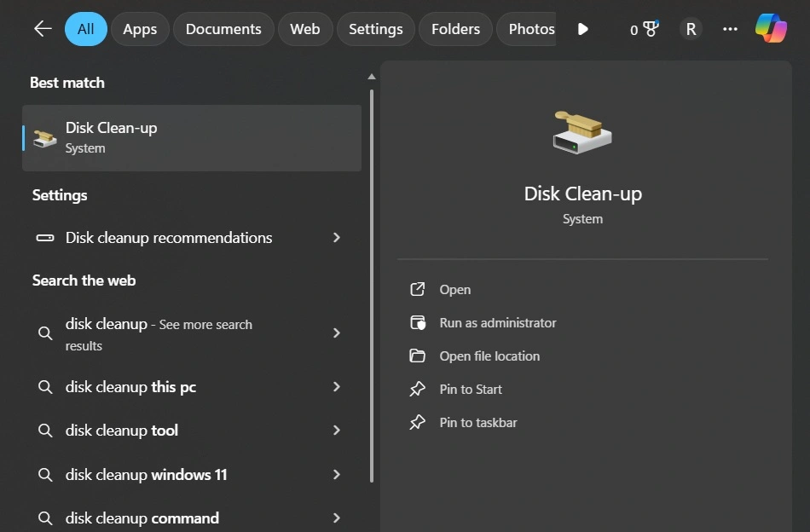Click the R account avatar
Screen dimensions: 810x532
pyautogui.click(x=691, y=29)
